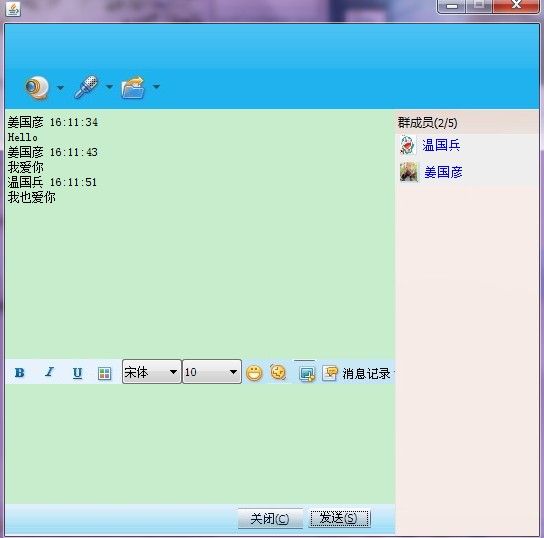The image size is (544, 538).
Task: Toggle italic text formatting
Action: [50, 372]
